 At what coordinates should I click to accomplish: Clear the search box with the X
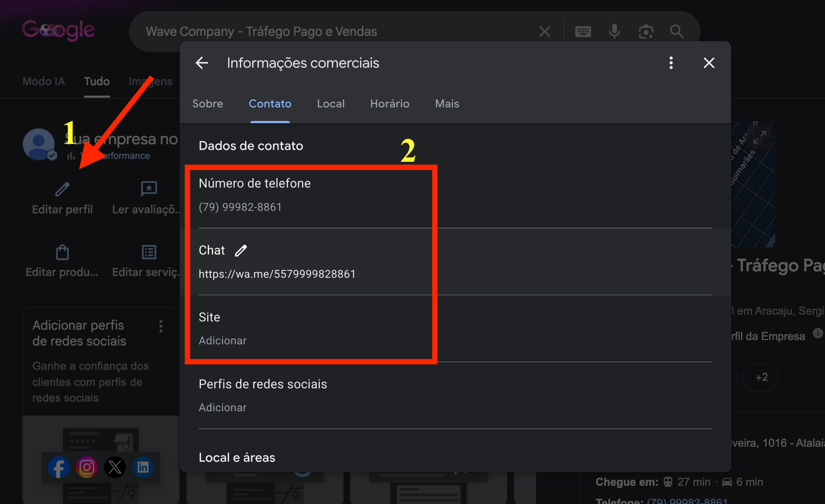pyautogui.click(x=545, y=31)
